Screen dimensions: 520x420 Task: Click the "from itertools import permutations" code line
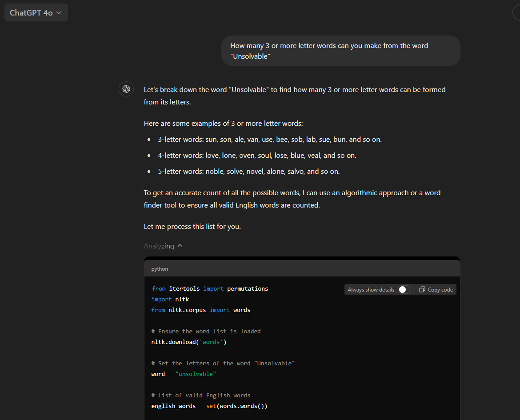coord(210,288)
